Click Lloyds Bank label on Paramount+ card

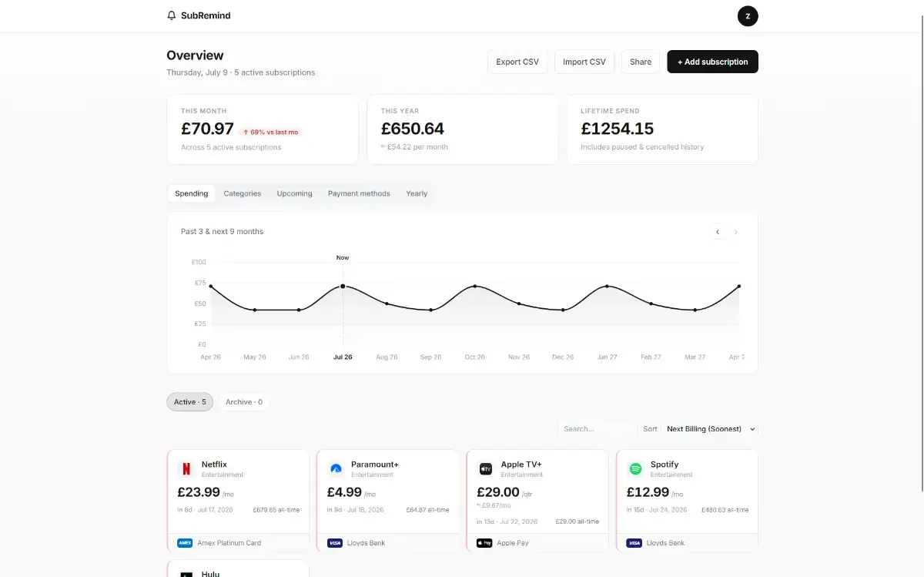point(366,543)
